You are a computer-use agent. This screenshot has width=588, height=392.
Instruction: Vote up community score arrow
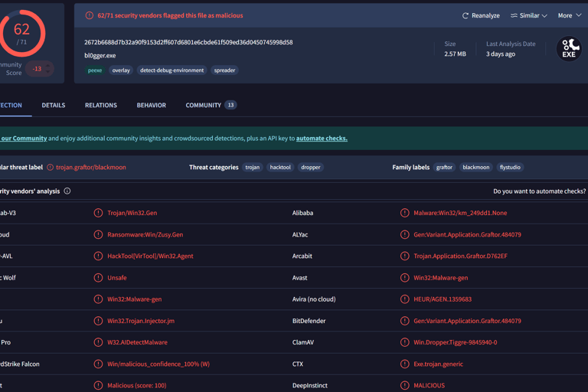pyautogui.click(x=47, y=65)
